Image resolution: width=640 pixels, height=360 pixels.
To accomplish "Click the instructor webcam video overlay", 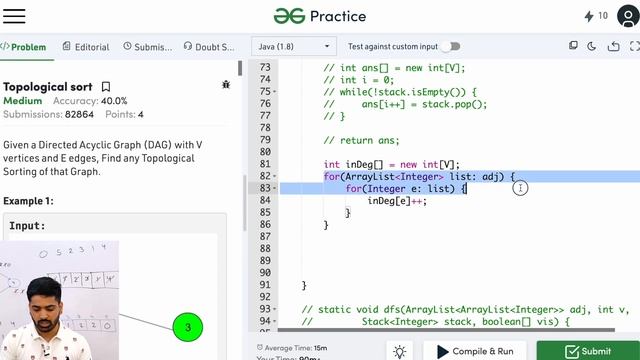I will coord(59,300).
